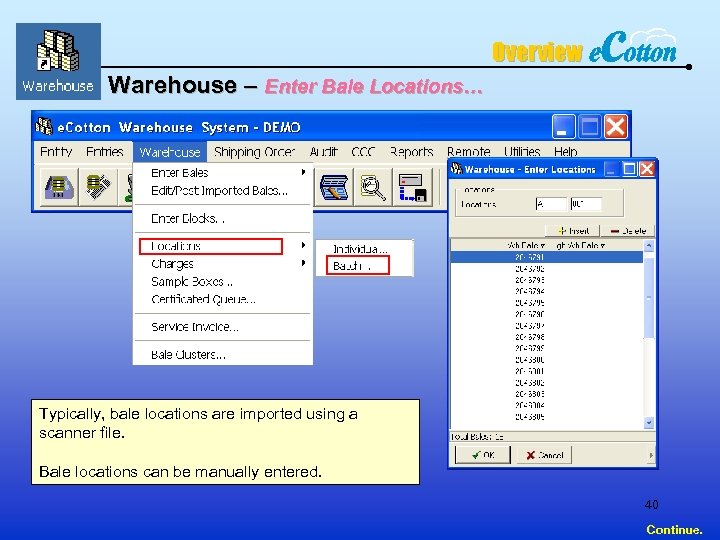Click the form with floppy disk toolbar icon
The width and height of the screenshot is (720, 540).
coord(412,187)
